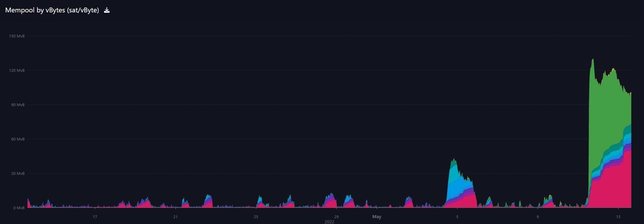Select the date label 21
644x224 pixels.
(176, 217)
